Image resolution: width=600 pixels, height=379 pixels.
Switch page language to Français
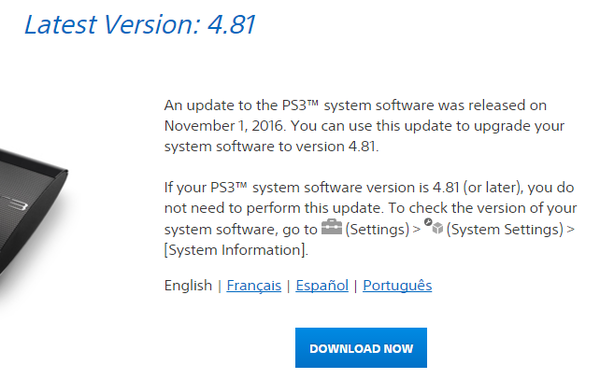point(254,286)
